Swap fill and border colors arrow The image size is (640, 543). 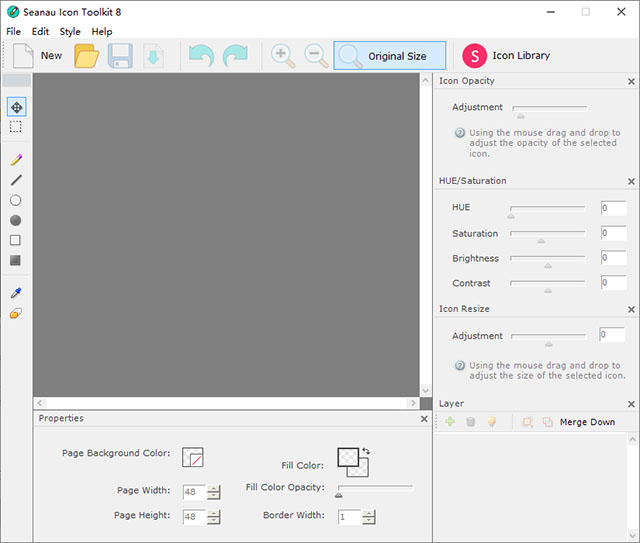[366, 451]
